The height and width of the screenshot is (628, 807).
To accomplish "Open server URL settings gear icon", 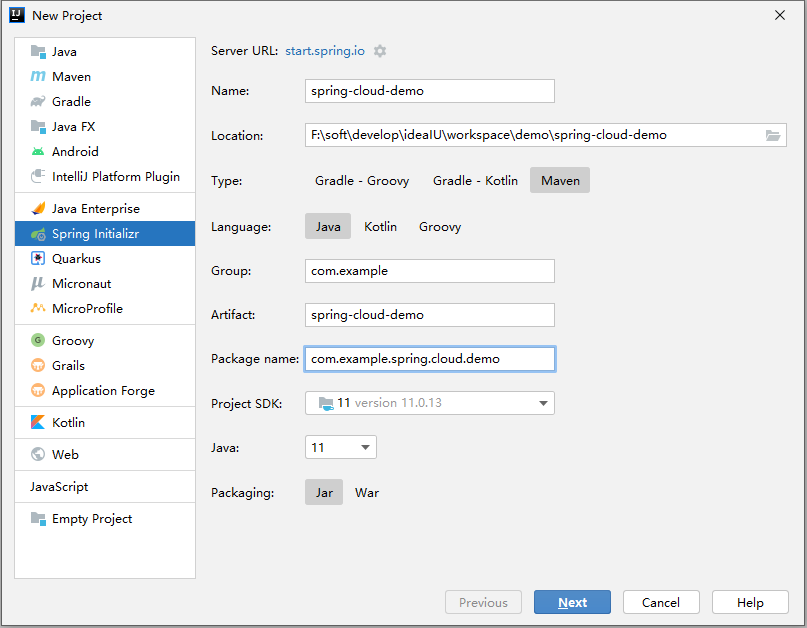I will tap(380, 51).
